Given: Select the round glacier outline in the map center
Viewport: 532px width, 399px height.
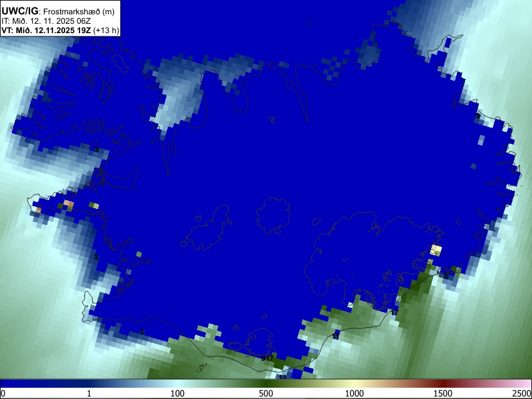Looking at the screenshot, I should 273,216.
